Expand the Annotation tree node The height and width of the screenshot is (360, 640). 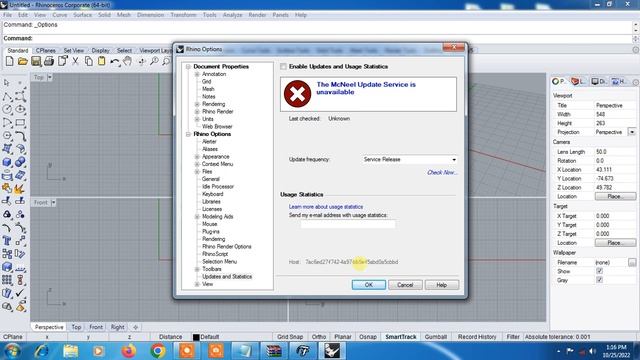[197, 74]
